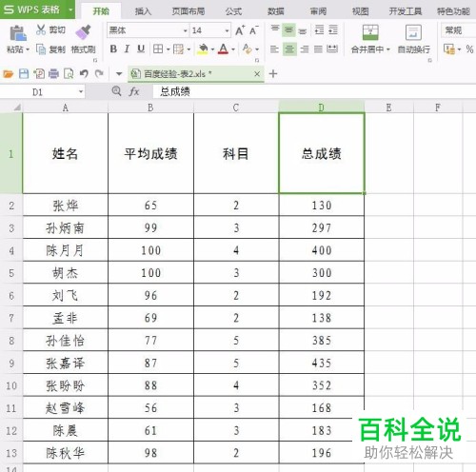Click the Paste clipboard icon
Image resolution: width=476 pixels, height=472 pixels.
click(18, 33)
